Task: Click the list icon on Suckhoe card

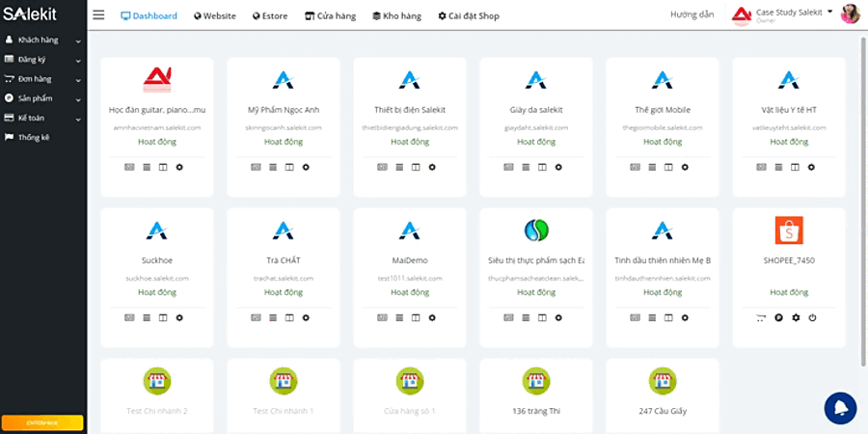Action: pos(147,317)
